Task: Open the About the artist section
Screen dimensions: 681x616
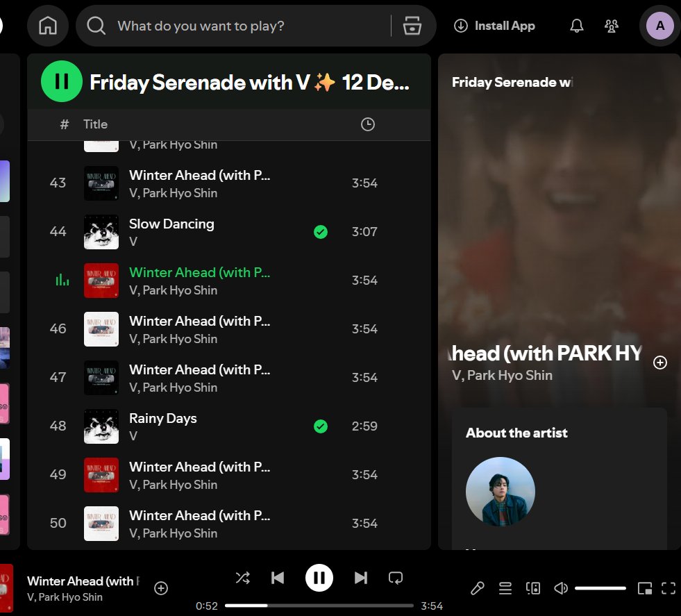Action: coord(516,433)
